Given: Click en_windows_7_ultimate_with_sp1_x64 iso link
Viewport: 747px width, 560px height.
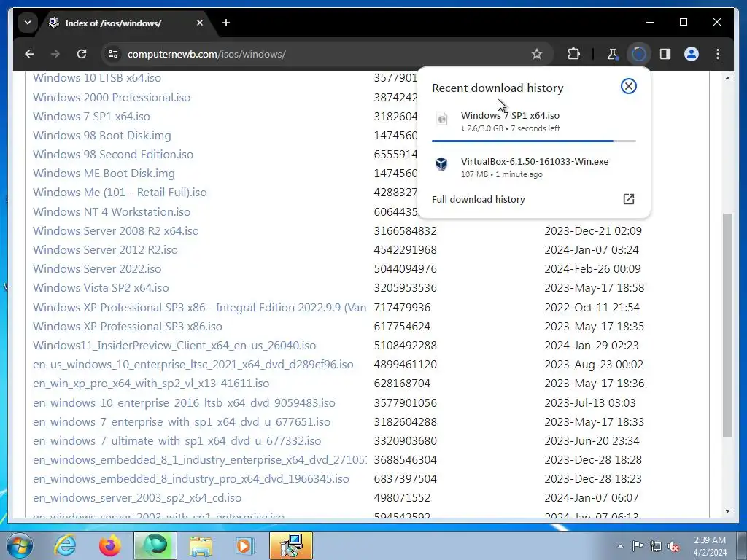Looking at the screenshot, I should [177, 441].
